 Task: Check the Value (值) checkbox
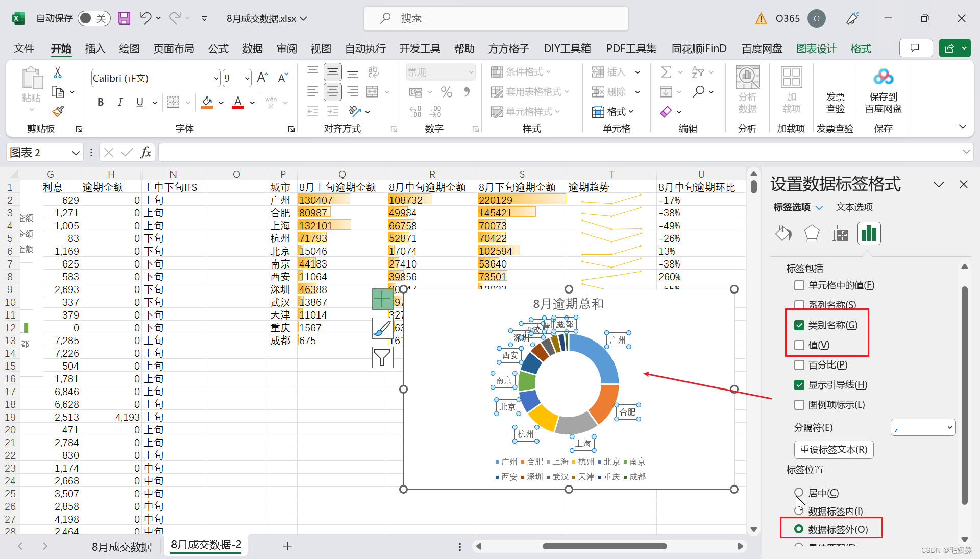799,345
